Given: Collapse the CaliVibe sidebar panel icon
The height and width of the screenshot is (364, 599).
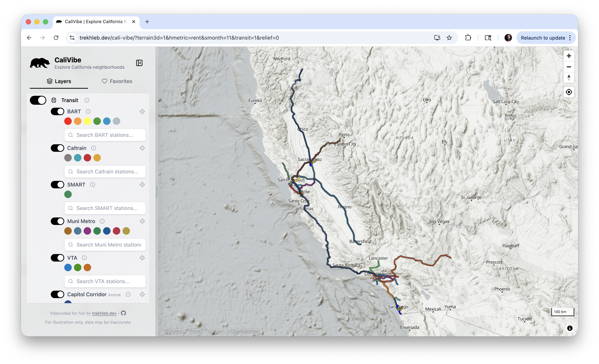Looking at the screenshot, I should (x=139, y=63).
